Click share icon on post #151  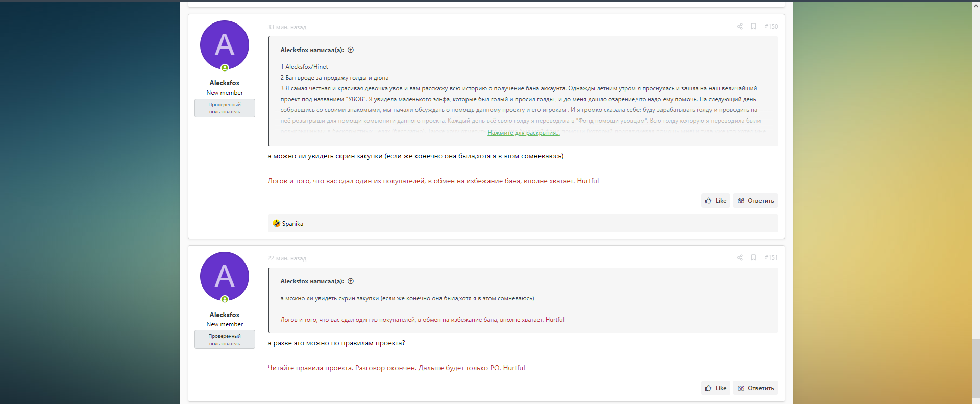(x=740, y=258)
